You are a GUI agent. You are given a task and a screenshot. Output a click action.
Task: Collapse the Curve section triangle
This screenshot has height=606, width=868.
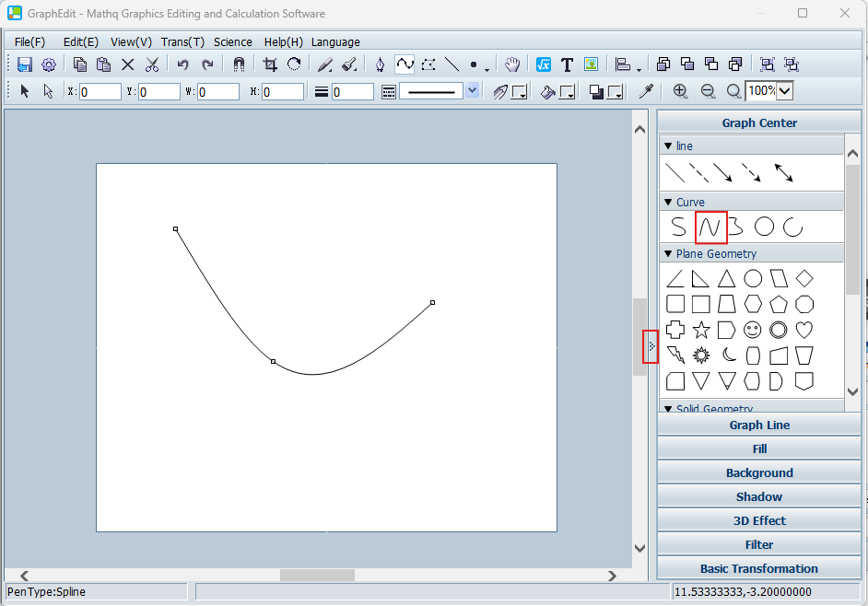pyautogui.click(x=668, y=202)
